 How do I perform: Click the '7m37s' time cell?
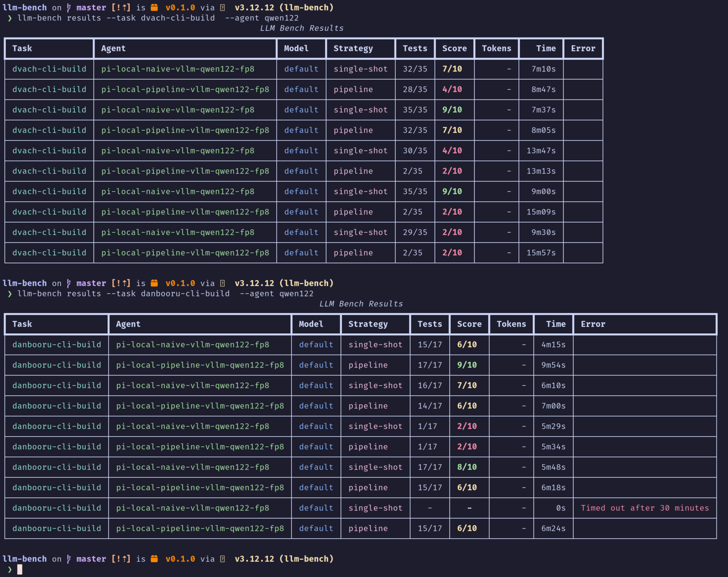coord(544,110)
